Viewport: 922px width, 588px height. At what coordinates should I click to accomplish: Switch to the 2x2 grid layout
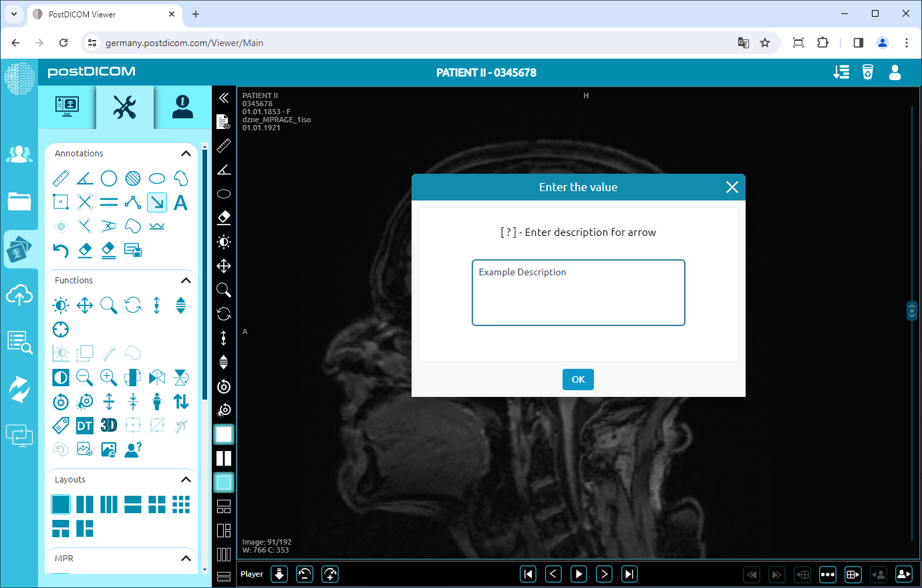click(x=157, y=504)
